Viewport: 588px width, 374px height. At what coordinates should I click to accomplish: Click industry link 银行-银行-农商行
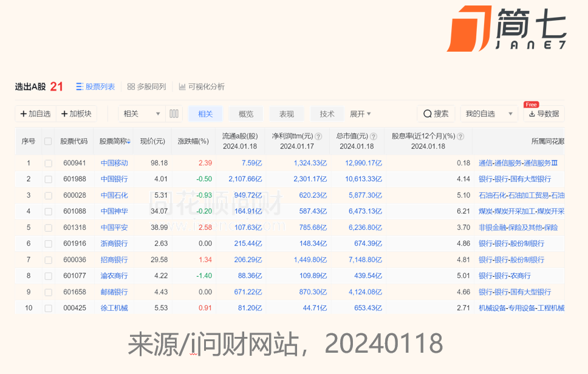(x=505, y=276)
